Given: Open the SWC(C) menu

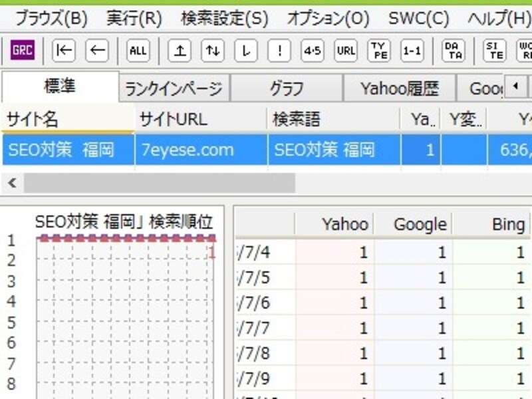Looking at the screenshot, I should (419, 19).
